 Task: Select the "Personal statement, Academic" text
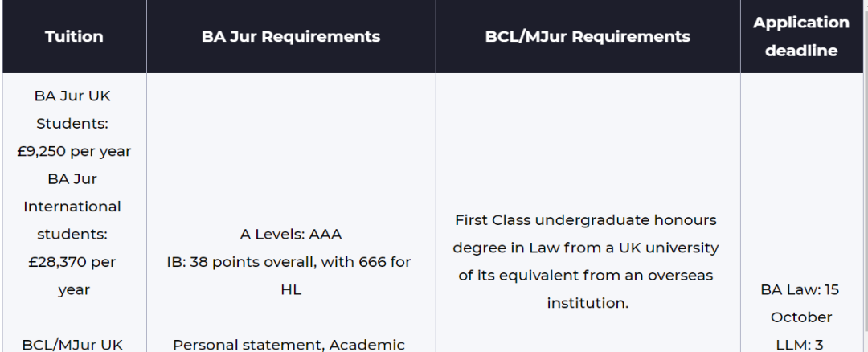click(291, 344)
